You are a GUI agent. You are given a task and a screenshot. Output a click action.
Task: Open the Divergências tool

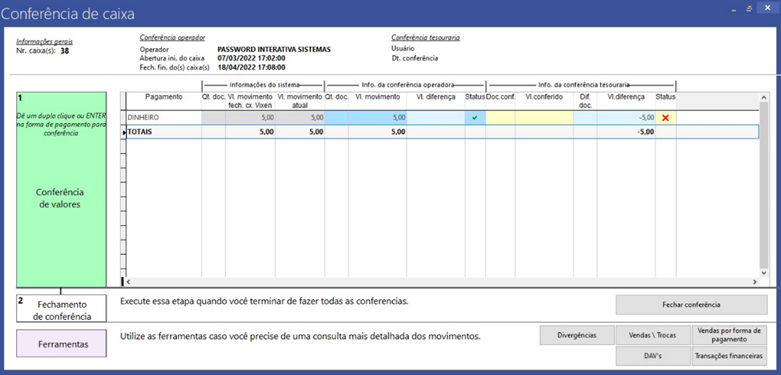coord(577,335)
